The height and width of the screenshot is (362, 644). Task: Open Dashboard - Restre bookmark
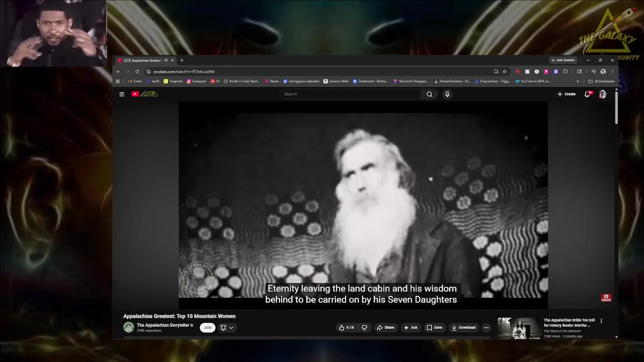[371, 81]
